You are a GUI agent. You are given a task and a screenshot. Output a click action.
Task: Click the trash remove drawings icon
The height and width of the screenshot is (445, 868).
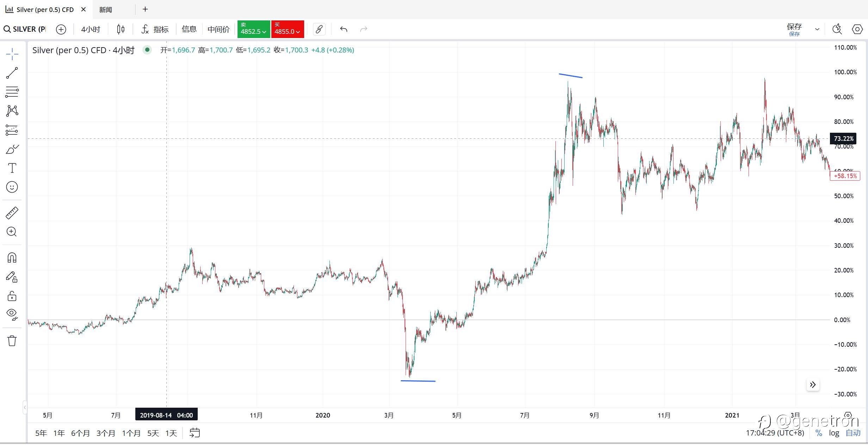(12, 340)
